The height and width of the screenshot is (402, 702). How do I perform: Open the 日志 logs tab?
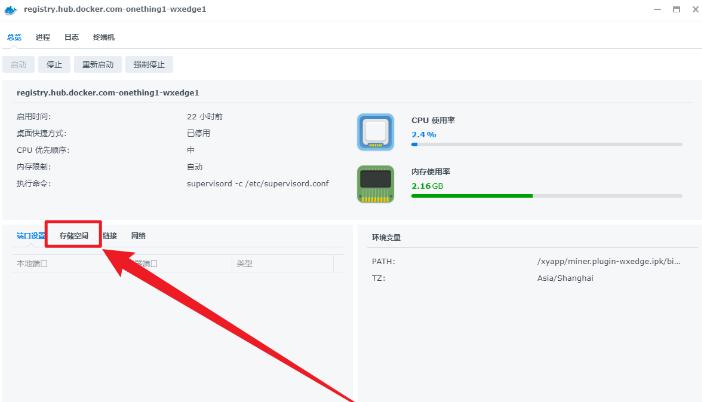coord(72,37)
